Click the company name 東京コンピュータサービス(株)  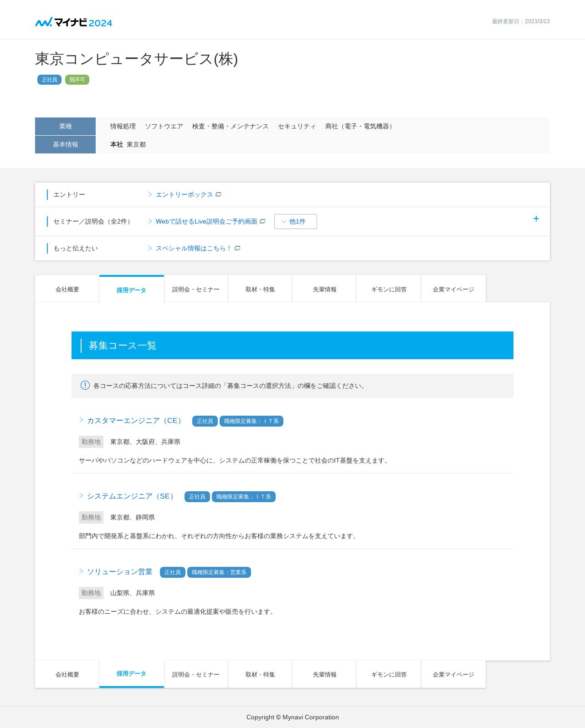coord(137,59)
